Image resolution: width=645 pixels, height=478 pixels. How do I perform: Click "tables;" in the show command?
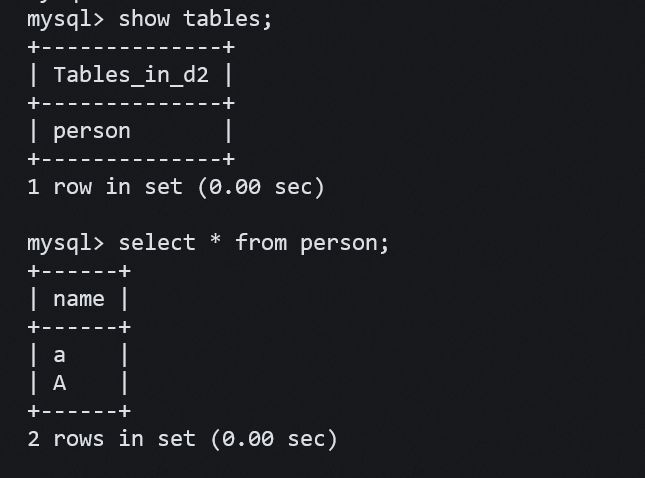coord(236,19)
